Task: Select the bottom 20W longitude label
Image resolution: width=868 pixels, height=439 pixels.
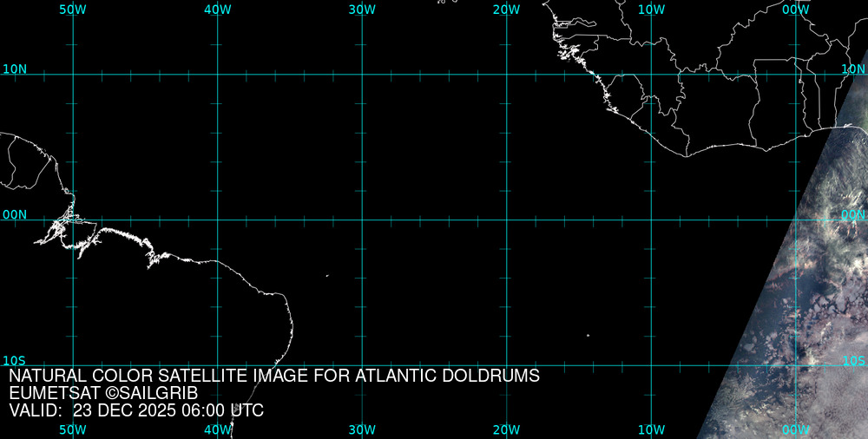Action: [506, 429]
